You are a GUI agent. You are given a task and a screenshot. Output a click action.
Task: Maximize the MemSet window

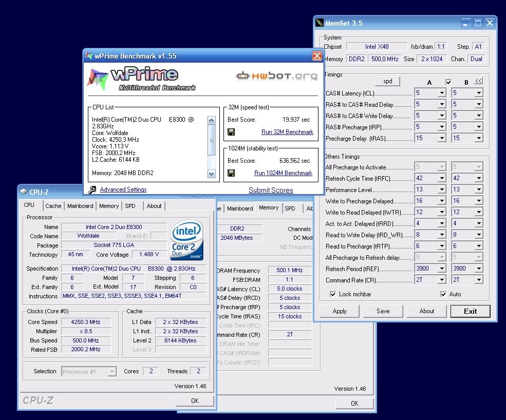click(x=478, y=23)
